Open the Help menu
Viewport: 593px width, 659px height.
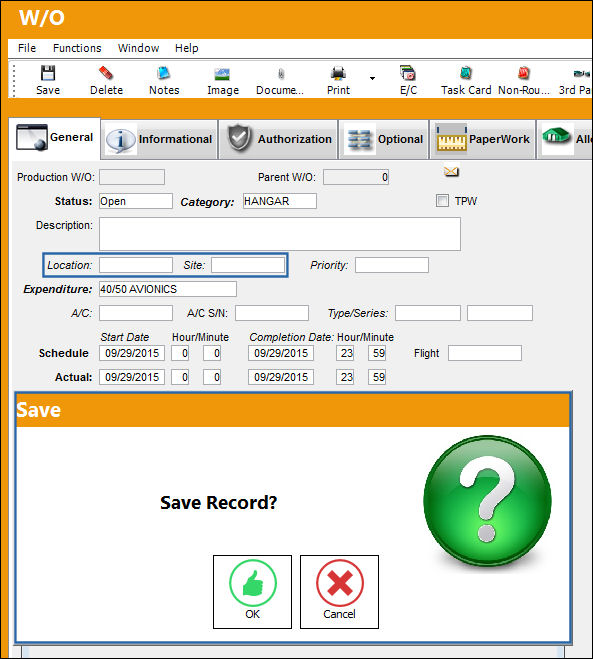click(187, 48)
